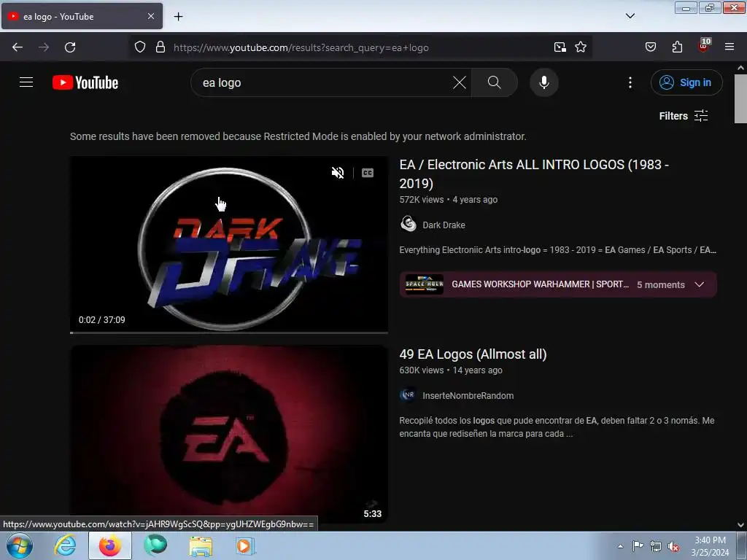This screenshot has height=560, width=747.
Task: Close the 'ea logo - YouTube' tab
Action: [150, 16]
